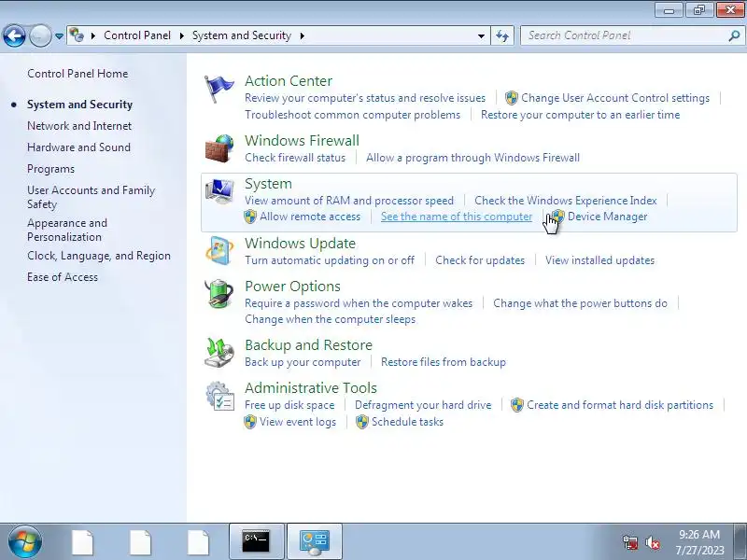The width and height of the screenshot is (747, 560).
Task: Click the network status tray icon
Action: point(630,542)
